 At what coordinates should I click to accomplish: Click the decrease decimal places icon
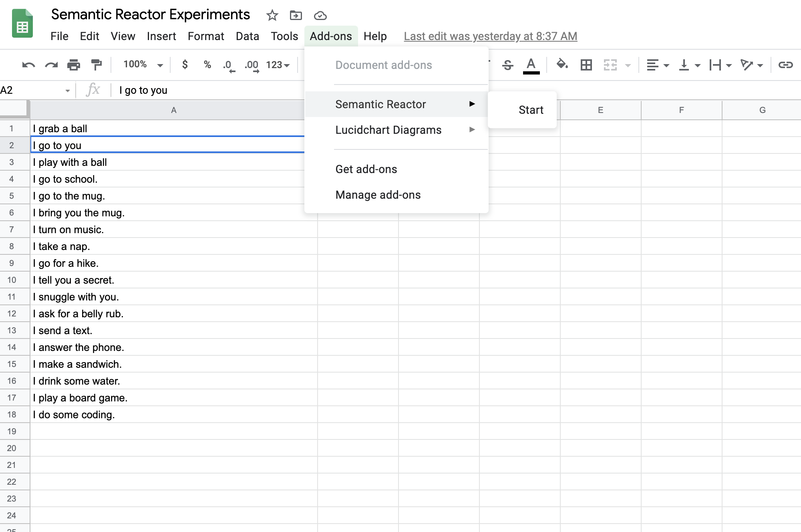tap(228, 64)
